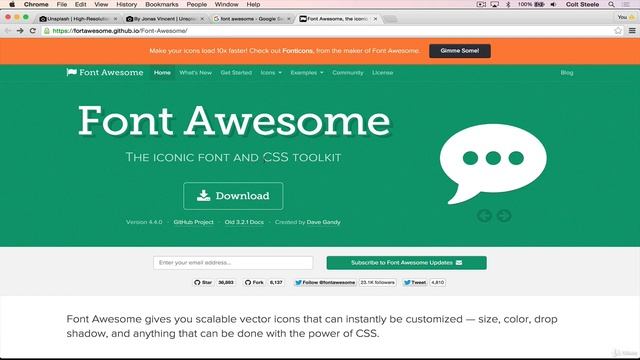Click the Bluetooth icon in menu bar
Viewport: 640px width, 360px height.
(x=508, y=4)
